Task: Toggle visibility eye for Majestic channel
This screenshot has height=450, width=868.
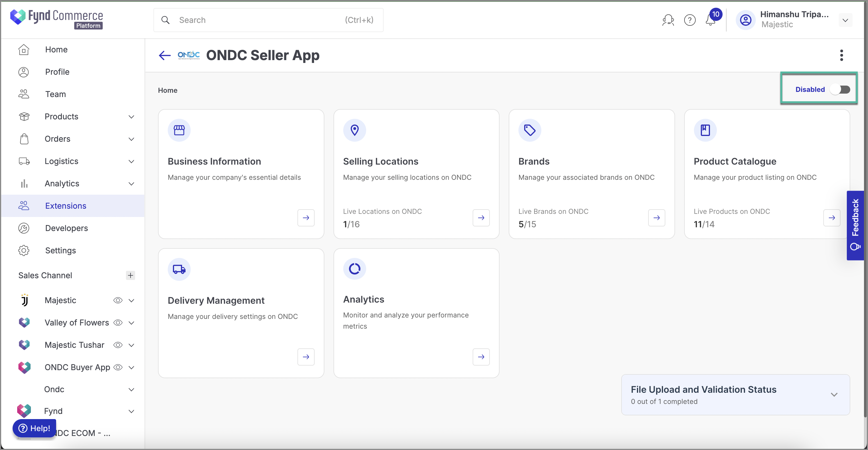Action: (x=118, y=300)
